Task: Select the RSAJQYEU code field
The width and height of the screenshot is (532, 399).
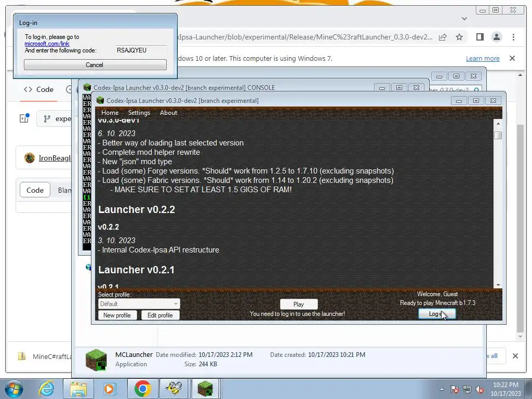Action: point(141,50)
